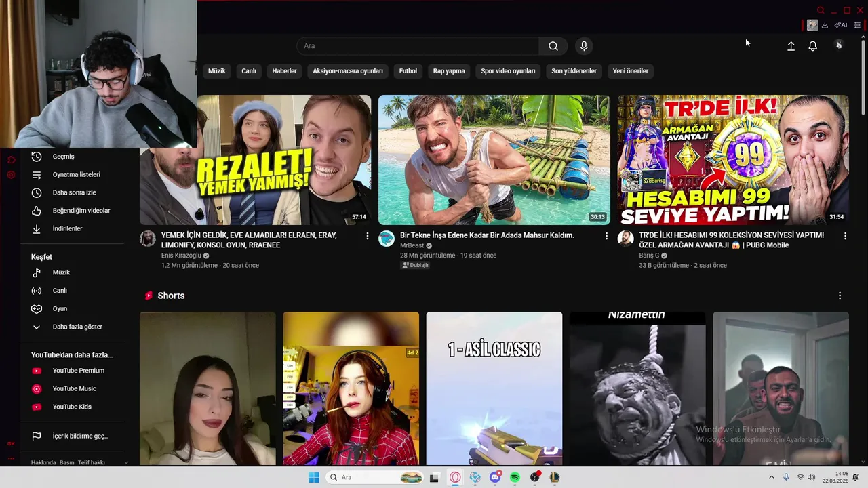Click the red search-tabs icon in title bar
This screenshot has width=868, height=488.
[x=821, y=10]
